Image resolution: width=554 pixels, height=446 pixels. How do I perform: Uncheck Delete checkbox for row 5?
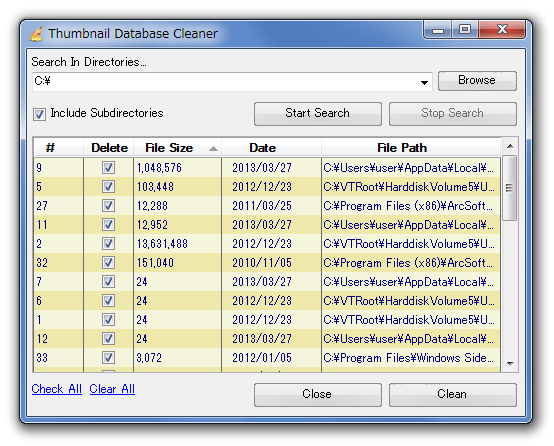click(108, 187)
